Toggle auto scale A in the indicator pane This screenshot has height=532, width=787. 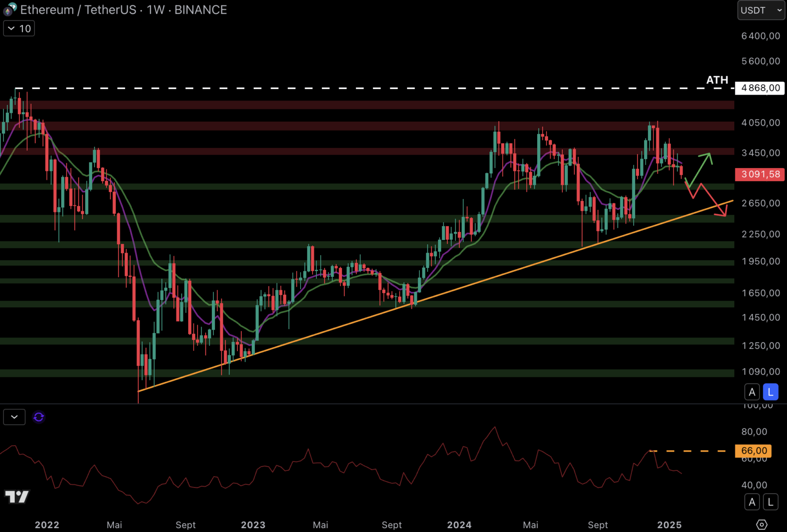coord(752,502)
